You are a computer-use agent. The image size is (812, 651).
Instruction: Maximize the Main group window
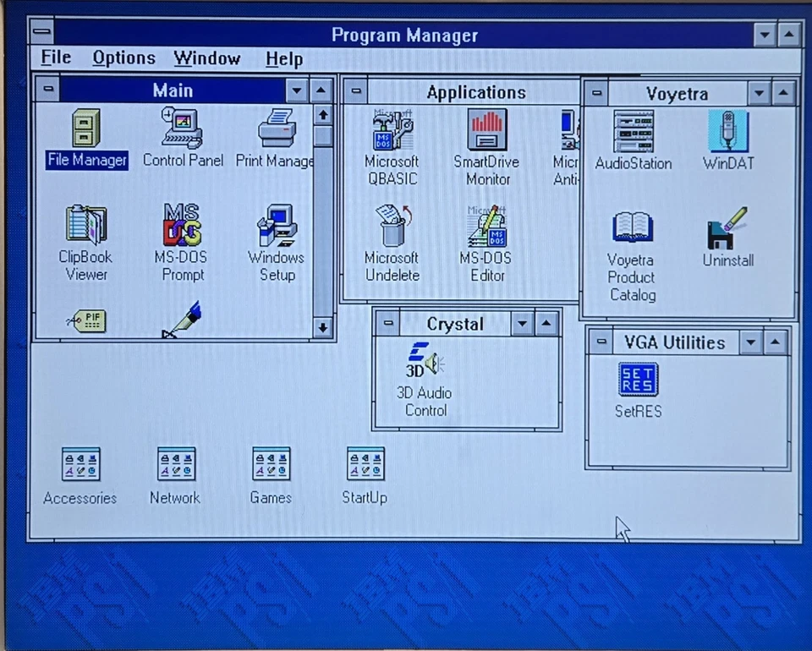(321, 90)
